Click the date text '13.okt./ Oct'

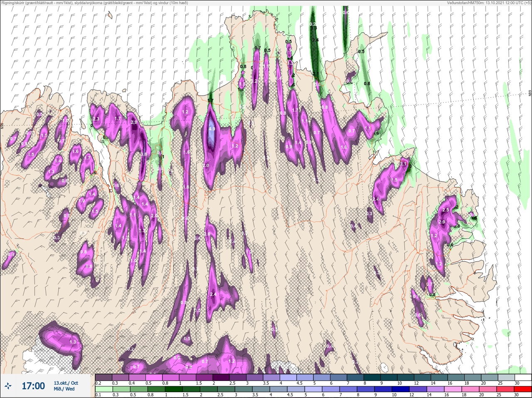click(x=66, y=383)
